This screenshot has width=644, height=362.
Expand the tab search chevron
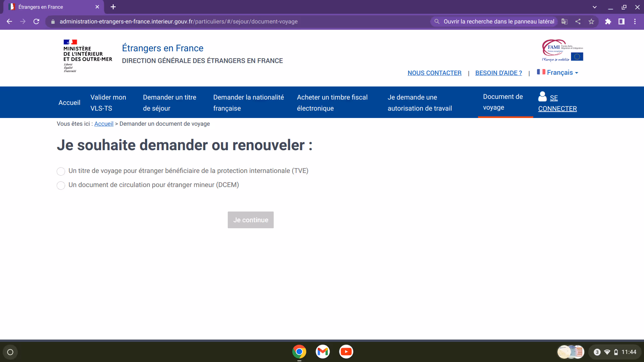pos(595,7)
